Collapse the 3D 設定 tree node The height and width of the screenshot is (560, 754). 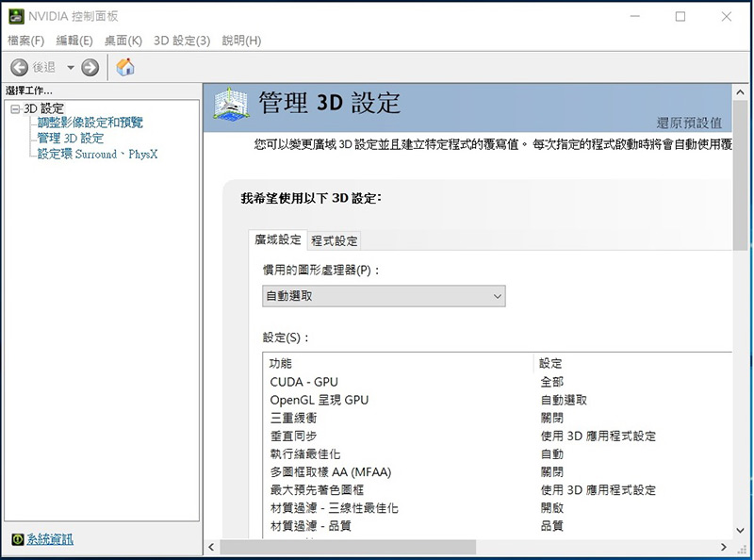point(14,109)
